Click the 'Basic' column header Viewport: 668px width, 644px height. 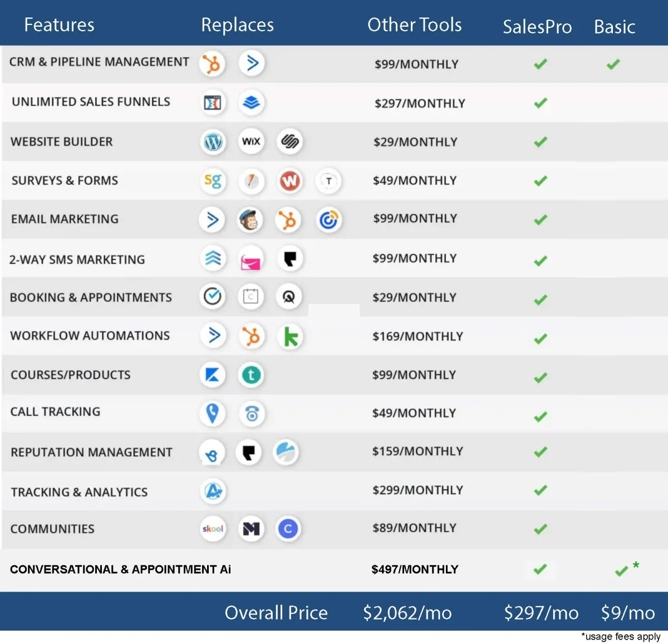point(615,27)
